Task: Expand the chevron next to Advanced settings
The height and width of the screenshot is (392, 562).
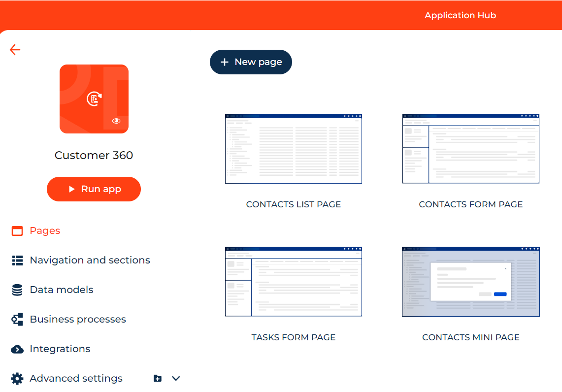Action: pyautogui.click(x=176, y=378)
